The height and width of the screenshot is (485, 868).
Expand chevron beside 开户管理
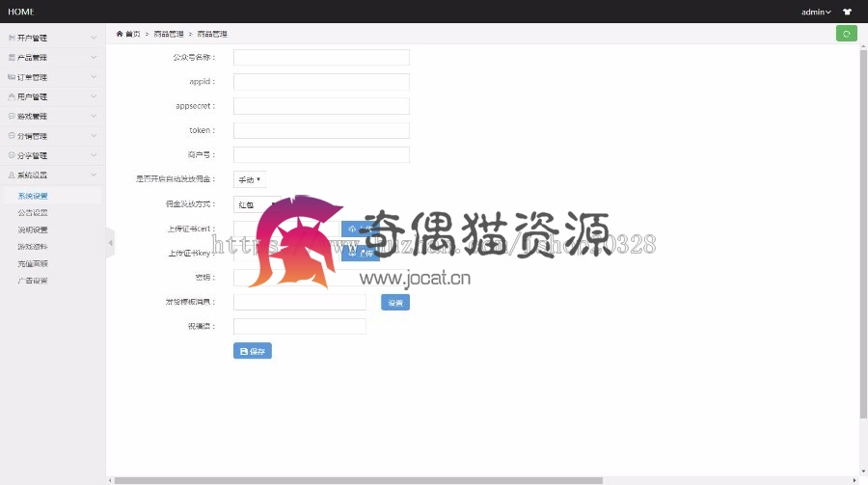[x=94, y=38]
